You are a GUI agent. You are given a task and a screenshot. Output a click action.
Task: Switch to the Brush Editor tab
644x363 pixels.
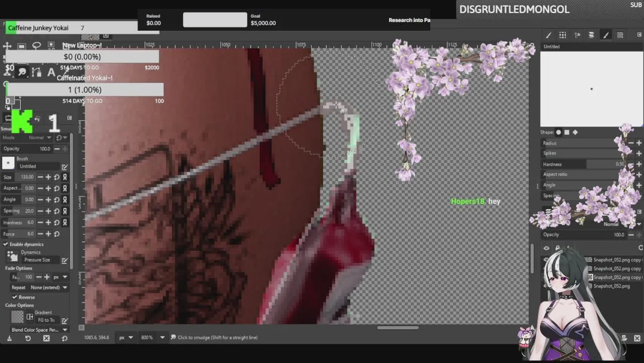point(606,35)
